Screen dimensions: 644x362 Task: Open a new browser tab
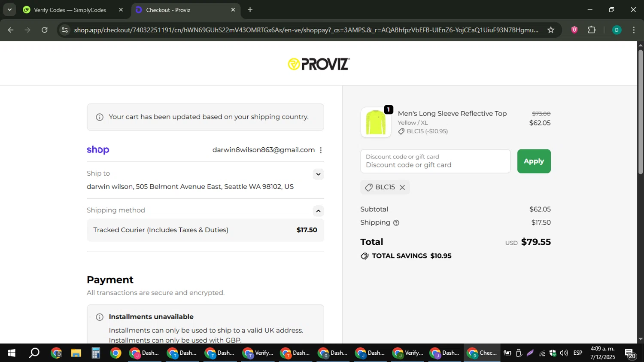pos(250,10)
